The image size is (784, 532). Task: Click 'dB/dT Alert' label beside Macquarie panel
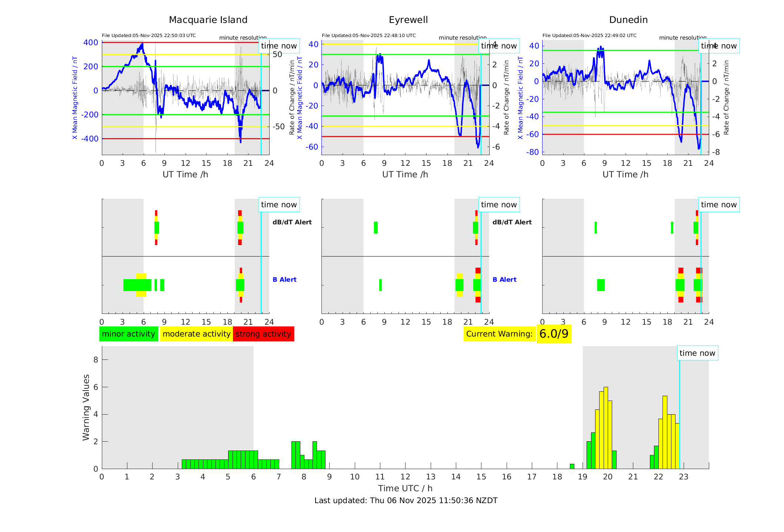[292, 222]
